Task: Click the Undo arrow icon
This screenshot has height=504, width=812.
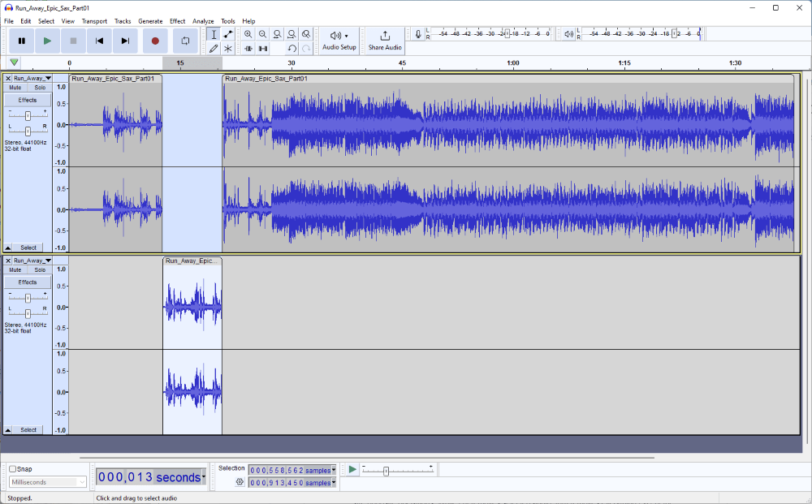Action: point(292,48)
